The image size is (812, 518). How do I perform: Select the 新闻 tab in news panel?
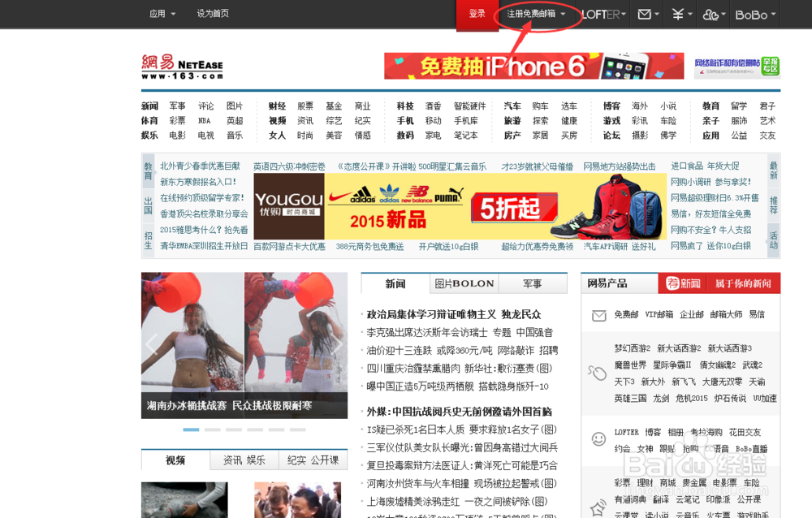click(x=395, y=284)
